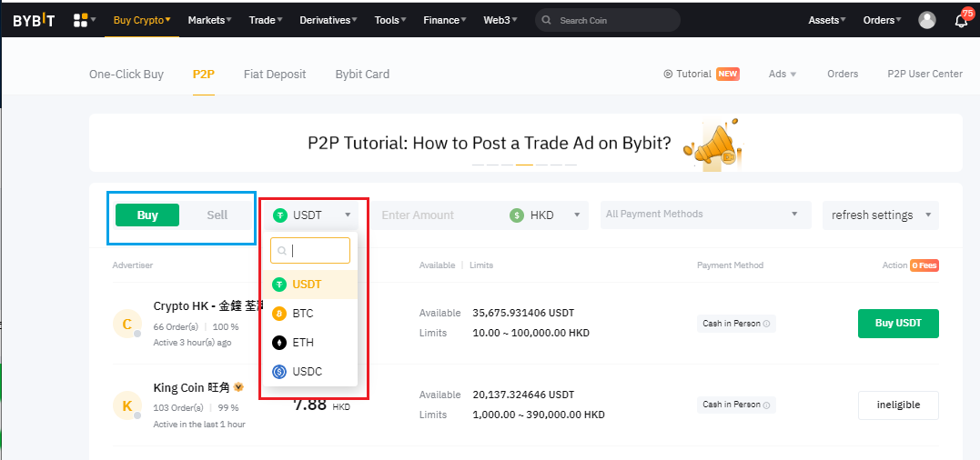Click info icon on Crypto HK's Cash in Person
980x460 pixels.
(766, 324)
